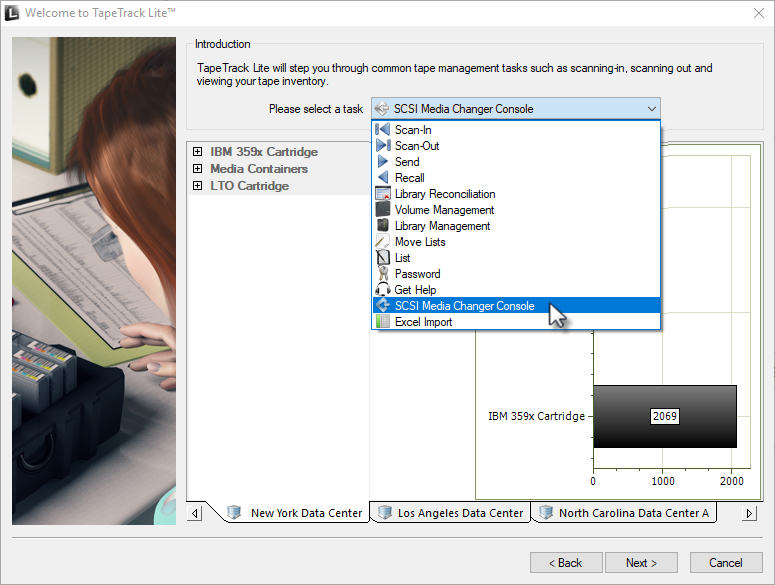Choose the List task option
775x585 pixels.
[x=516, y=257]
